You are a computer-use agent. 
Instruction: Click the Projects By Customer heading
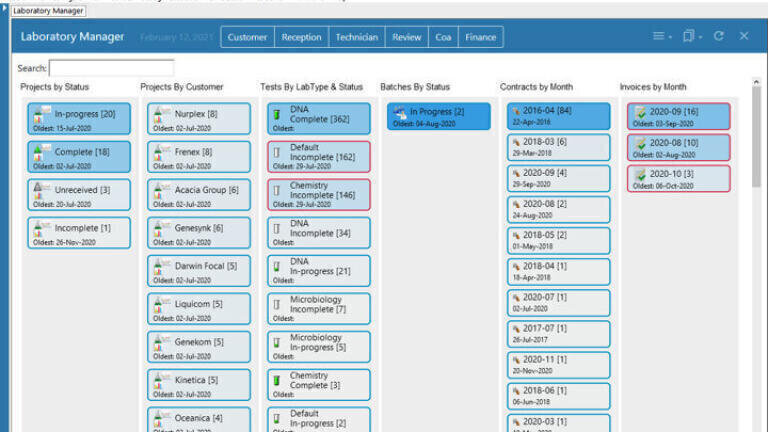182,87
